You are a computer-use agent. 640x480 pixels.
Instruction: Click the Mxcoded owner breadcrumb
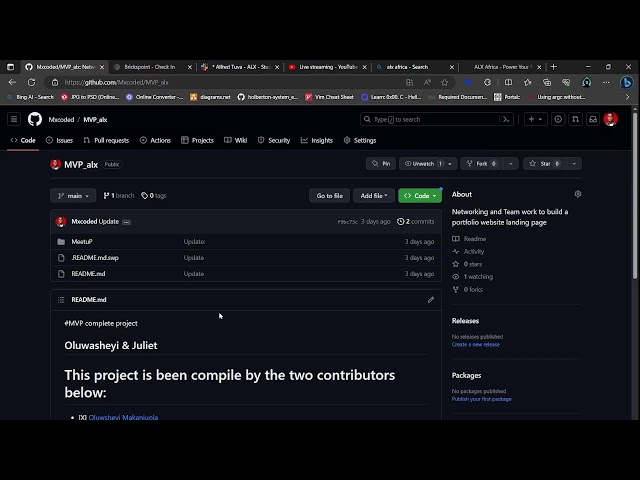(61, 120)
